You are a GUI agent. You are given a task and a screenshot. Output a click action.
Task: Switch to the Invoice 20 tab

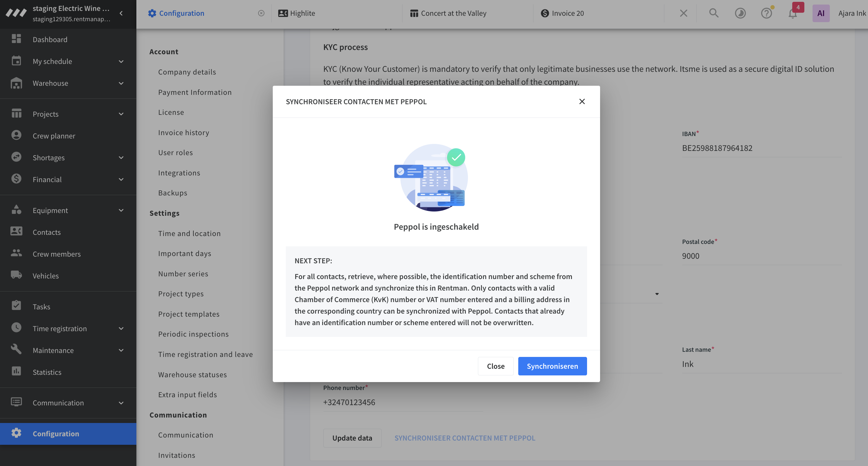coord(562,13)
